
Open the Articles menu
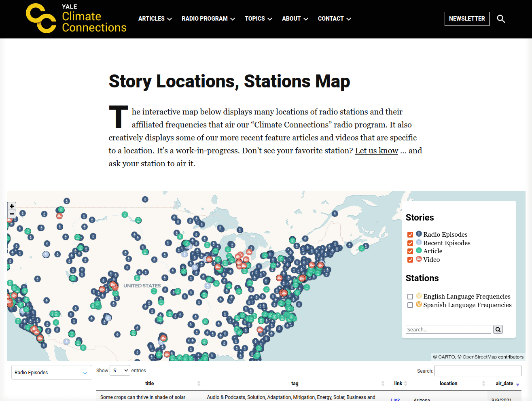(x=155, y=19)
